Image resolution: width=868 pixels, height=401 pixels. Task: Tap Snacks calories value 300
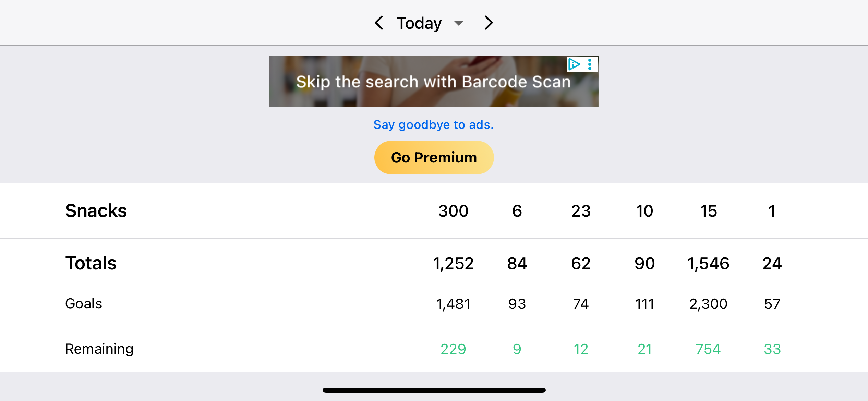coord(453,211)
